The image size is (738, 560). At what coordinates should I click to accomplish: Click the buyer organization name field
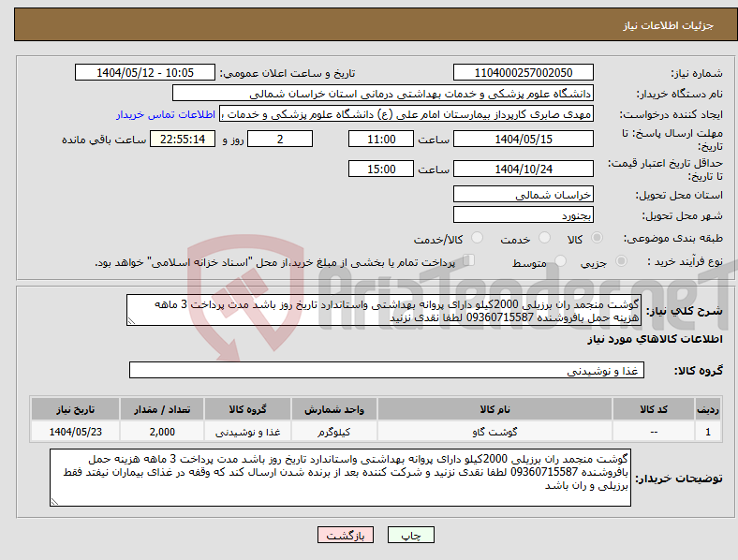383,93
